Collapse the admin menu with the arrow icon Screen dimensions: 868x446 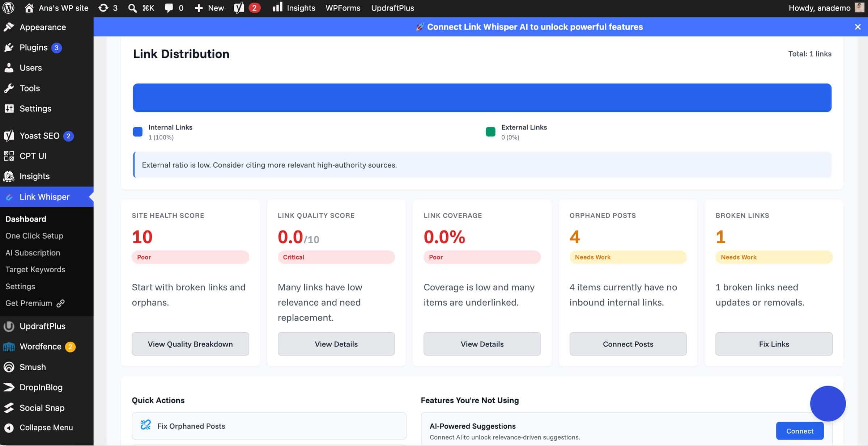click(x=9, y=428)
